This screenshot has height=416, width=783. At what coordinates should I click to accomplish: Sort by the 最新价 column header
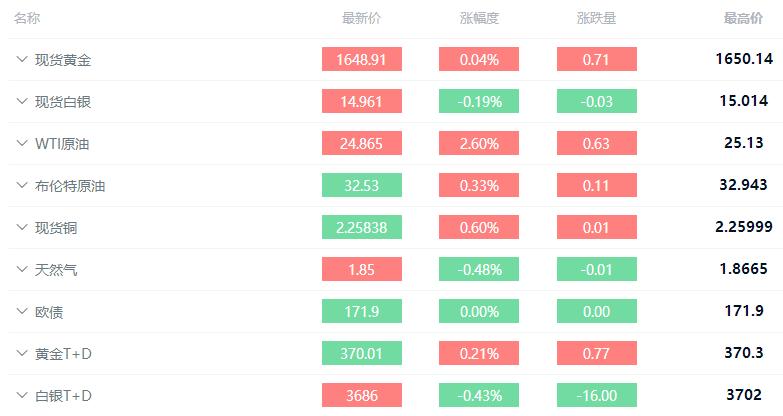click(x=361, y=18)
